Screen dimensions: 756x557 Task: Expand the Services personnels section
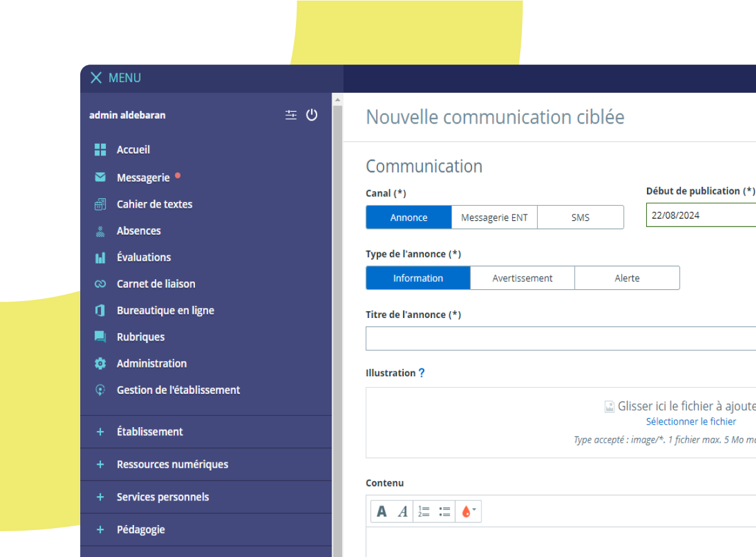(162, 497)
